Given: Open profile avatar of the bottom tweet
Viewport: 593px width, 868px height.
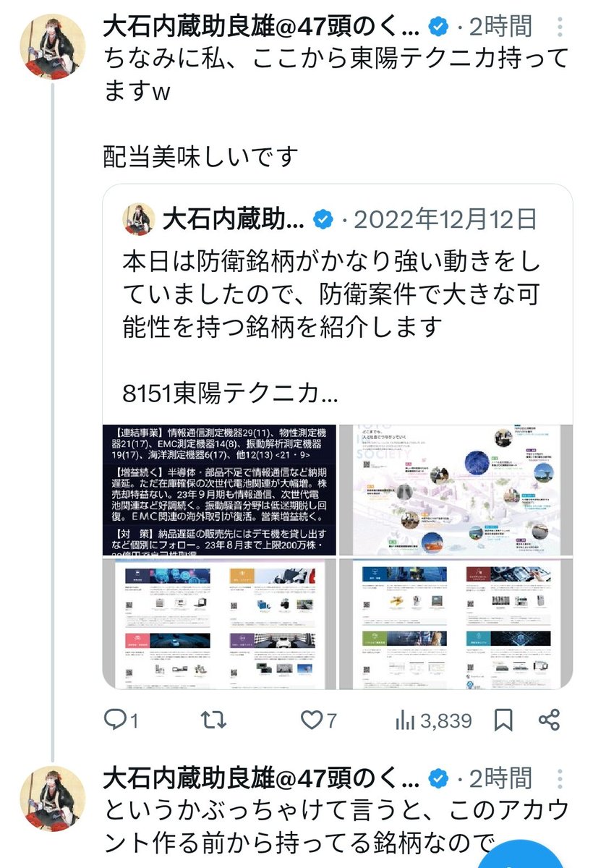Looking at the screenshot, I should (x=52, y=798).
